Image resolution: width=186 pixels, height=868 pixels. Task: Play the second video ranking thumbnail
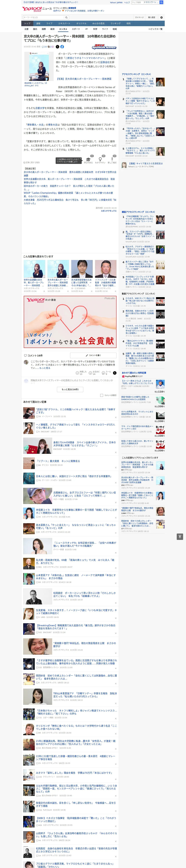click(x=160, y=314)
